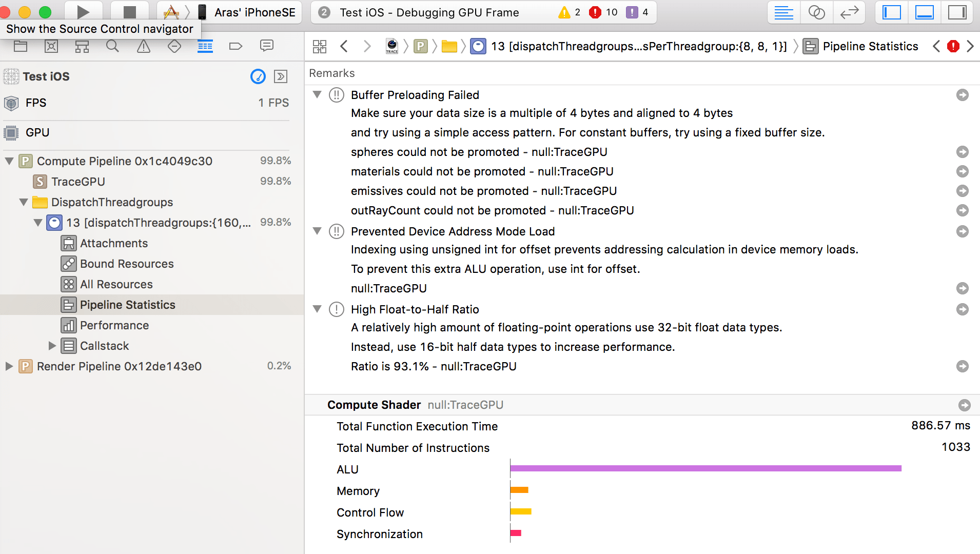Click the yellow folder breadcrumb icon

point(449,47)
